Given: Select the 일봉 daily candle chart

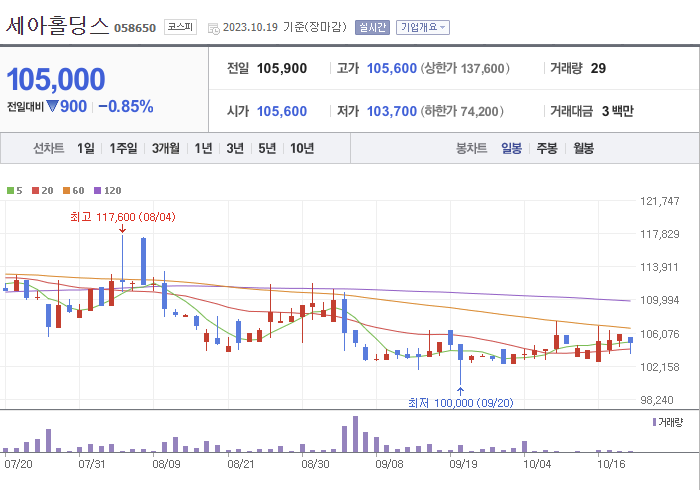Looking at the screenshot, I should click(511, 148).
